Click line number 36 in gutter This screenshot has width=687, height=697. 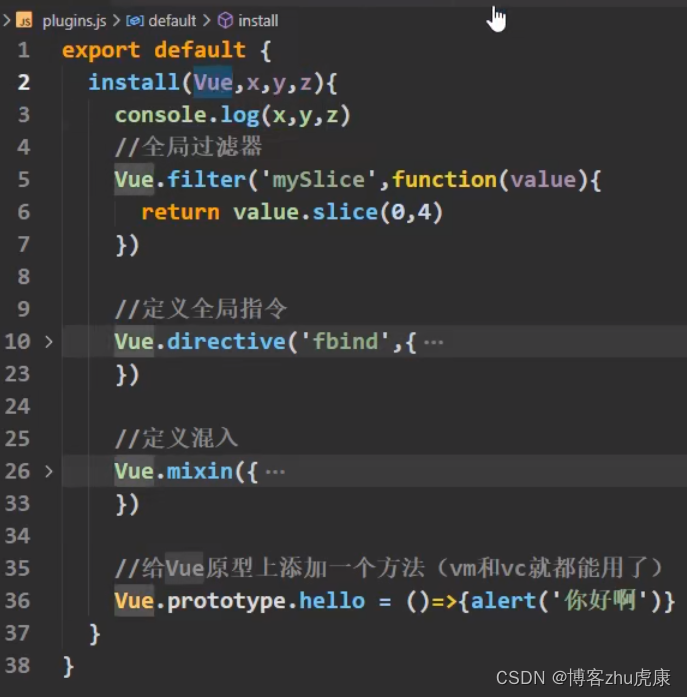17,601
